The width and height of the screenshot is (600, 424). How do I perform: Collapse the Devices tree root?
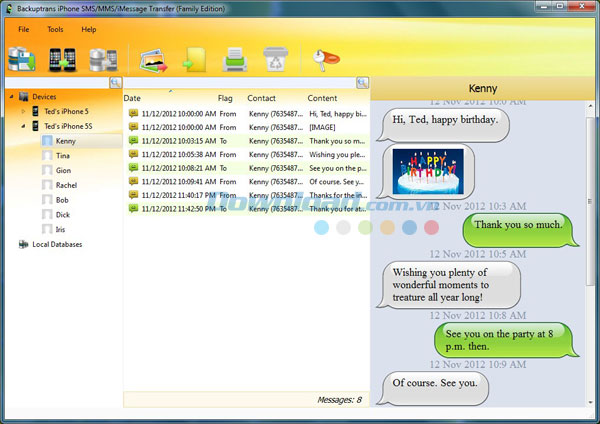11,96
